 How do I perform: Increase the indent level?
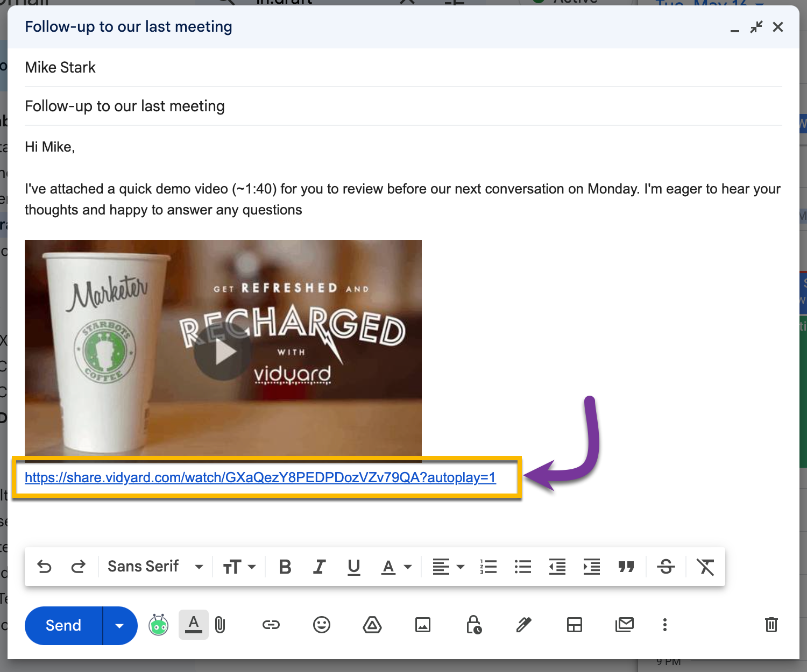(592, 567)
